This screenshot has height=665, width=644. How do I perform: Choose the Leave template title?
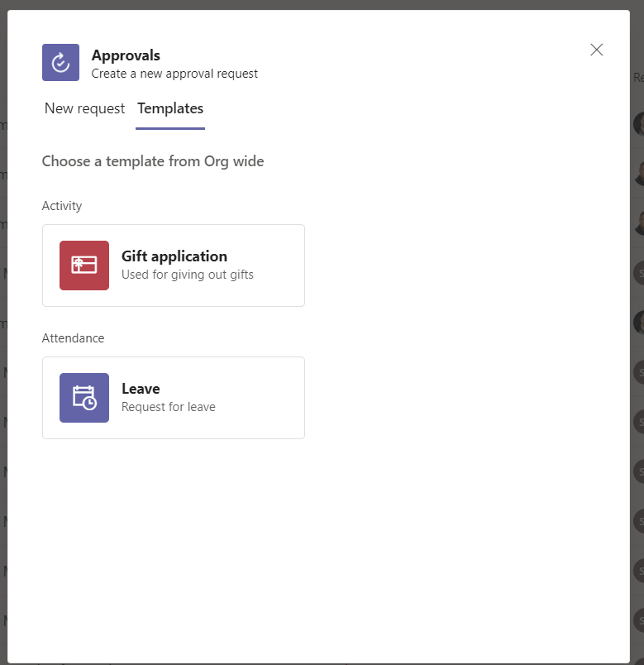[x=141, y=389]
